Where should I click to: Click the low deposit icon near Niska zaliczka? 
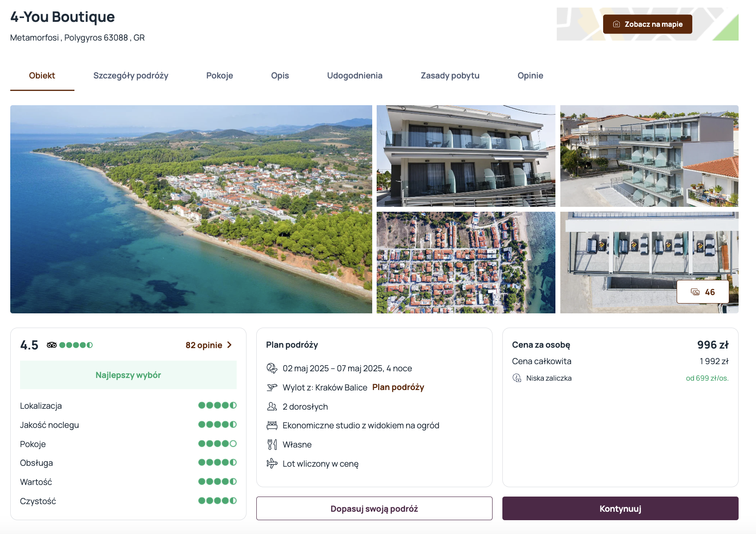(x=517, y=378)
